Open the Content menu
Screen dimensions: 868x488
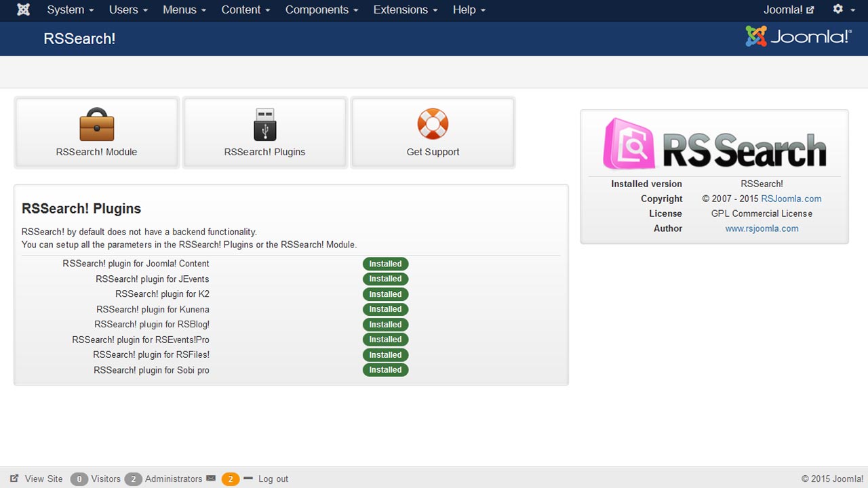245,9
